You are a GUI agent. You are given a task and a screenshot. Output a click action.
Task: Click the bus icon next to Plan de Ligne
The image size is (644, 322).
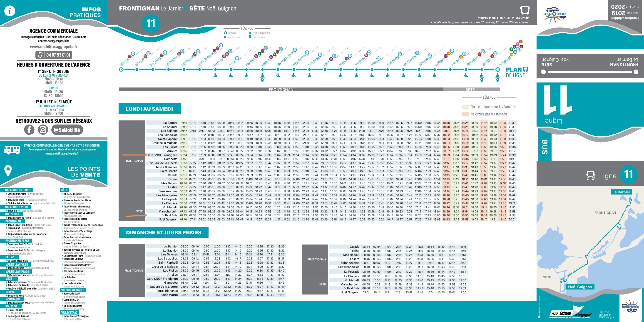pyautogui.click(x=525, y=69)
